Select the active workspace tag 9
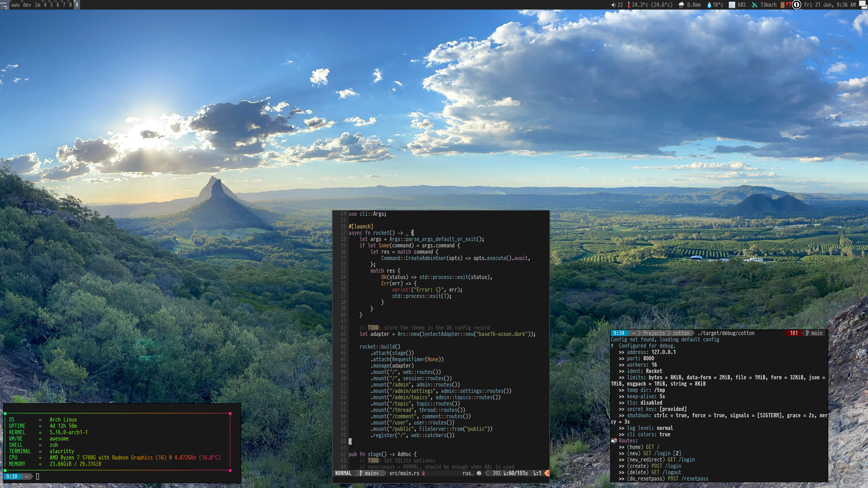Screen dimensions: 868x488 click(77, 5)
